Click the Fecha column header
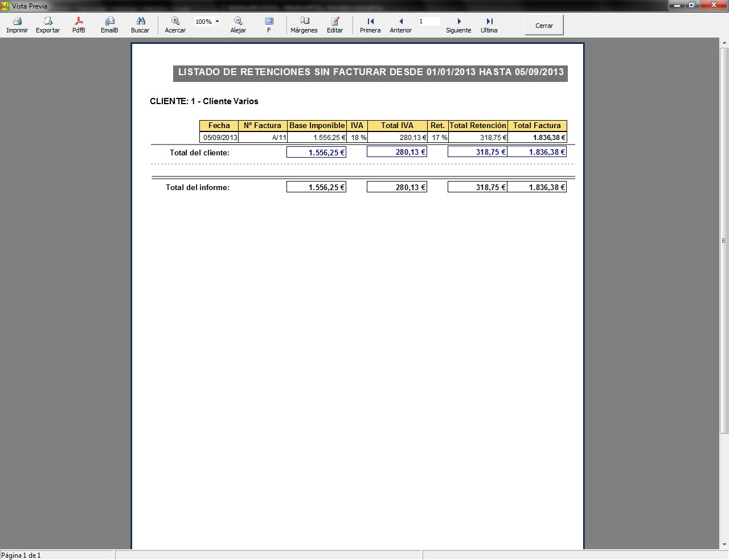The width and height of the screenshot is (729, 560). [219, 126]
